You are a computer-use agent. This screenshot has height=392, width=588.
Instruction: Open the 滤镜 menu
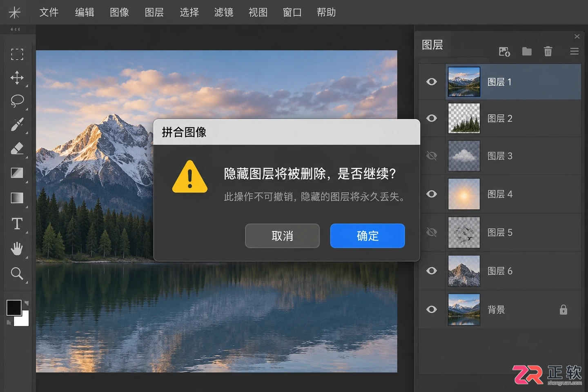tap(224, 12)
